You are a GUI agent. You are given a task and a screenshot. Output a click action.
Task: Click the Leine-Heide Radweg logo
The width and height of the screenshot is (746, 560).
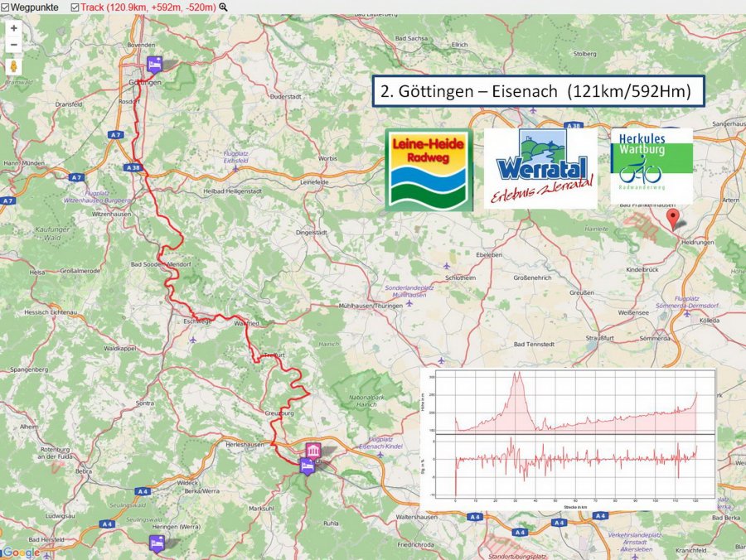point(429,170)
